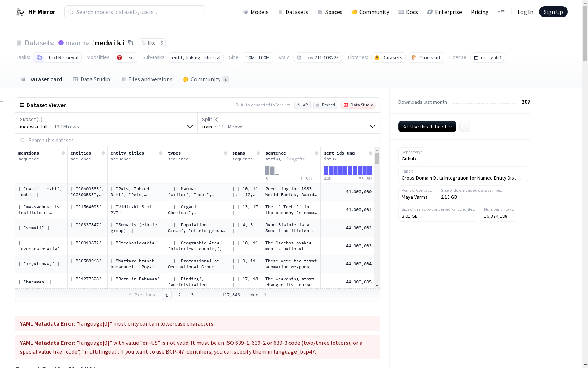Expand the Subset medwiki_full dropdown
Viewport: 588px width, 368px height.
tap(106, 123)
